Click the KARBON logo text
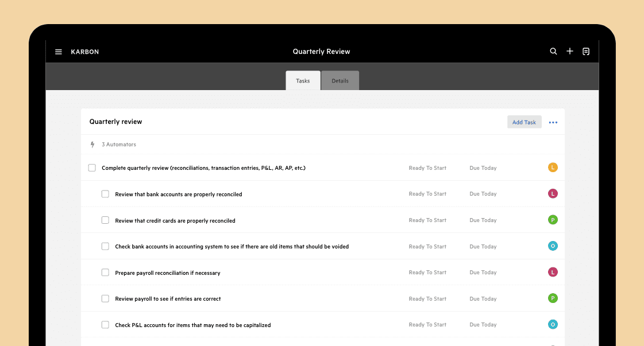The image size is (644, 346). (x=84, y=52)
